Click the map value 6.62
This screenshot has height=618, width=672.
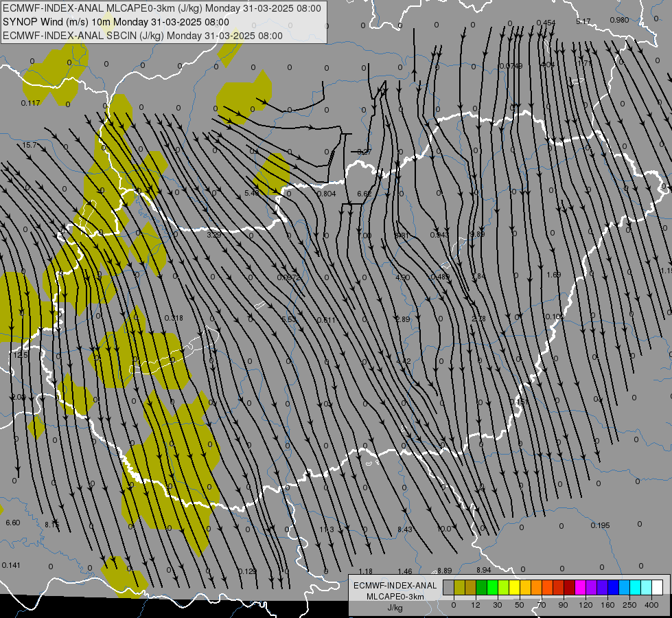[x=364, y=194]
